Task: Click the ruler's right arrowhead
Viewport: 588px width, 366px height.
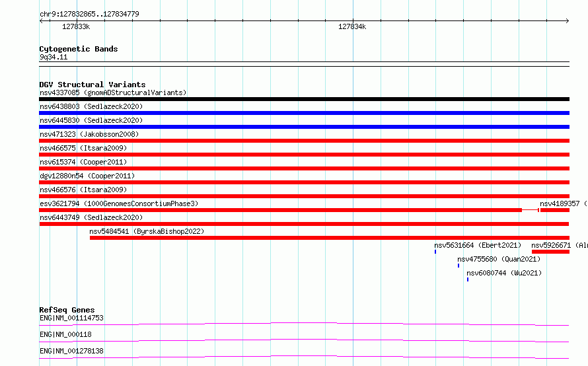Action: click(568, 20)
